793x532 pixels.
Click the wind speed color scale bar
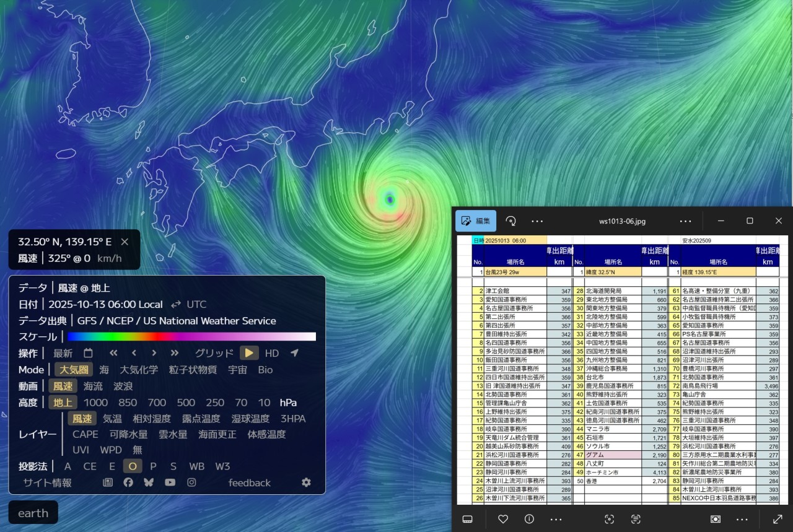[x=191, y=337]
